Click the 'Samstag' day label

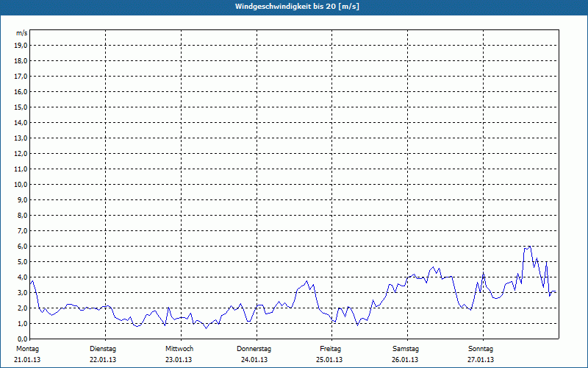pos(406,349)
